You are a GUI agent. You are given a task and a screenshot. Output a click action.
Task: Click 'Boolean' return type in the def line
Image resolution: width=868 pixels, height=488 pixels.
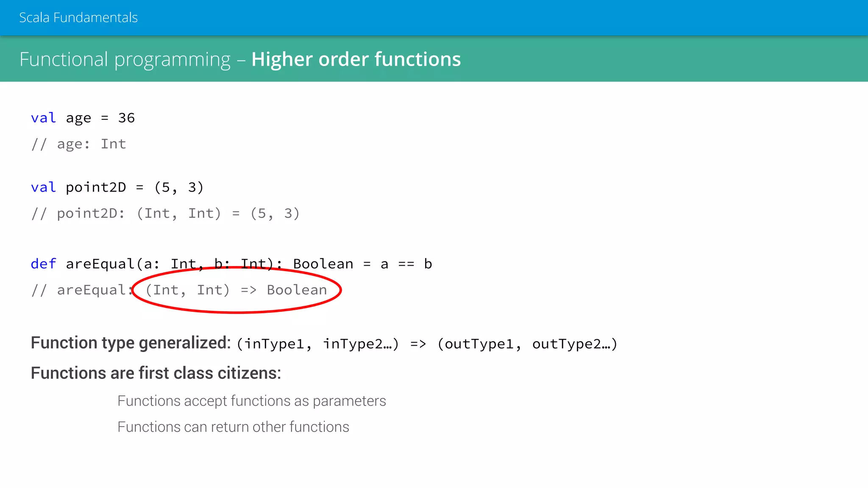323,264
